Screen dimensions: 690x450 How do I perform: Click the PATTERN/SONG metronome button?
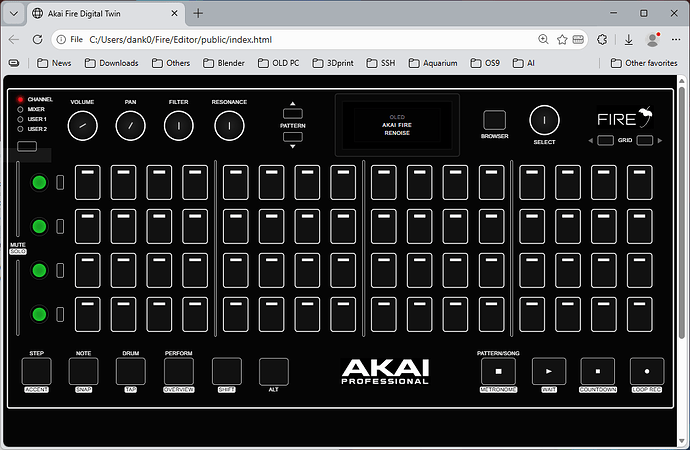pos(499,371)
